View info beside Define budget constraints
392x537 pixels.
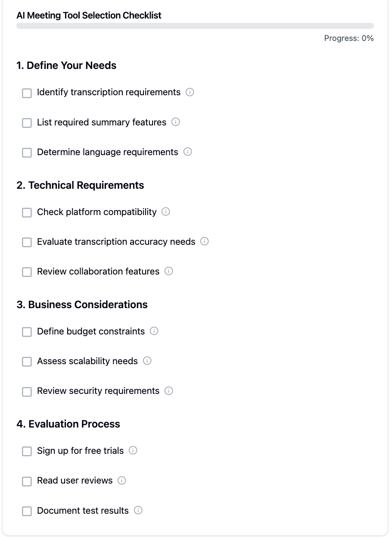click(x=154, y=331)
